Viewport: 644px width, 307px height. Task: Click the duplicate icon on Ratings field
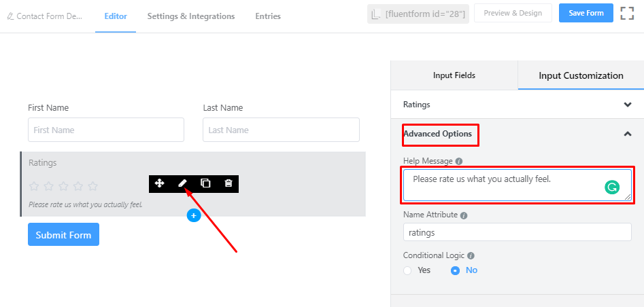point(205,183)
